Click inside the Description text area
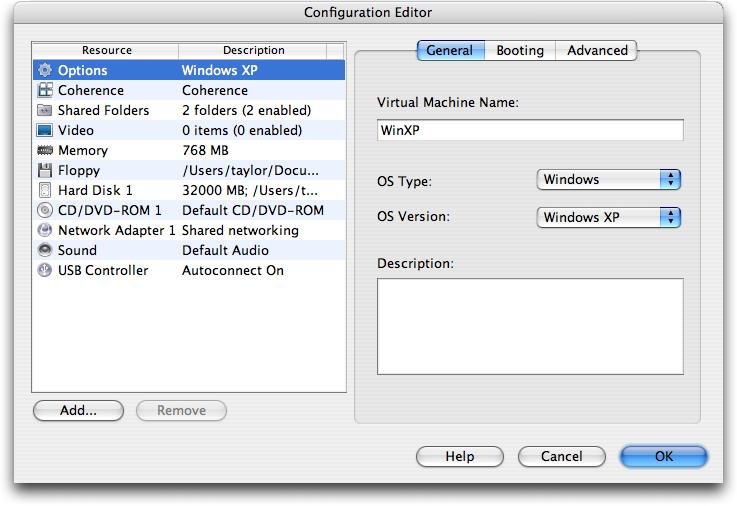737x506 pixels. point(530,327)
